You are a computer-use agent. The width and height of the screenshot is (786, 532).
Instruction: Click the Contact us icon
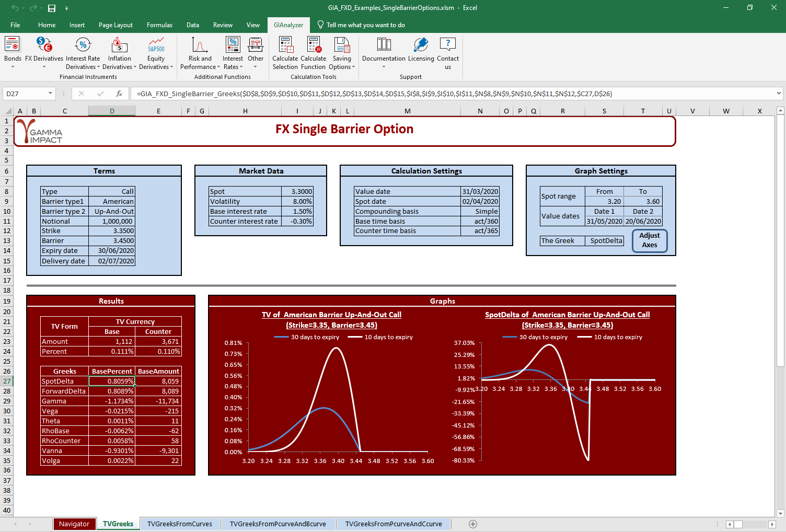448,52
